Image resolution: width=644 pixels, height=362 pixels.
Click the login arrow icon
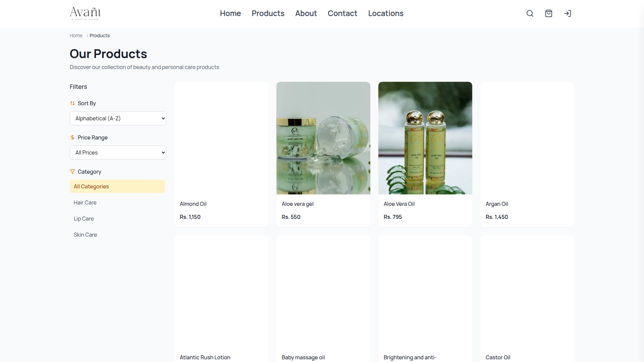[567, 13]
